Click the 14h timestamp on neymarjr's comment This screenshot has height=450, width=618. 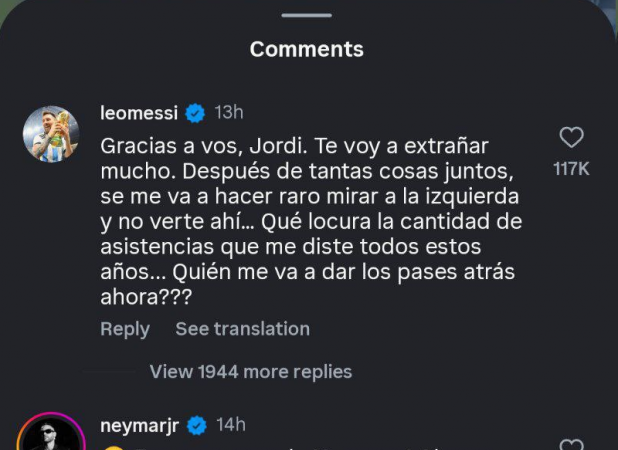[x=230, y=425]
